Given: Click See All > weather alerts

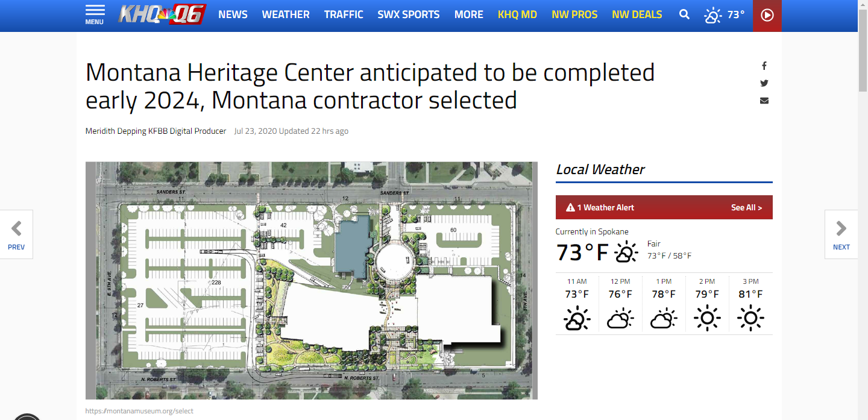Looking at the screenshot, I should point(746,207).
